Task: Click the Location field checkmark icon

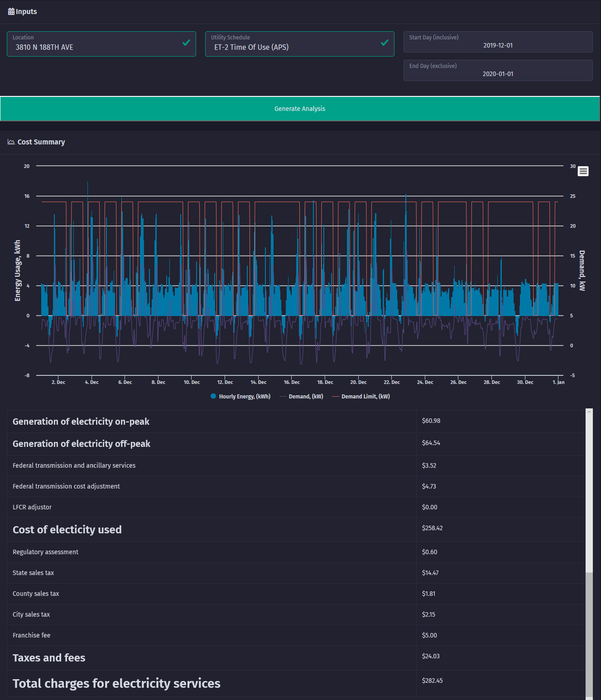Action: (186, 43)
